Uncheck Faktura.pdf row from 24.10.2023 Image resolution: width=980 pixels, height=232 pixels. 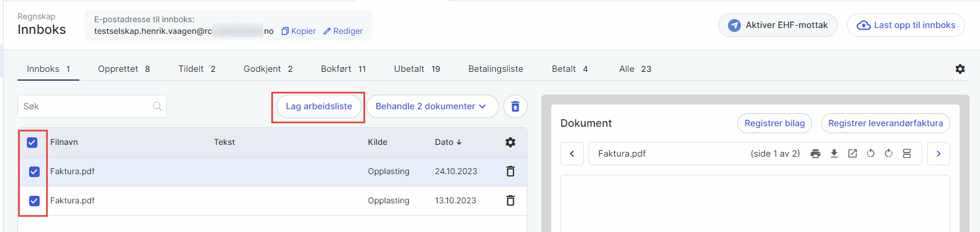tap(34, 171)
